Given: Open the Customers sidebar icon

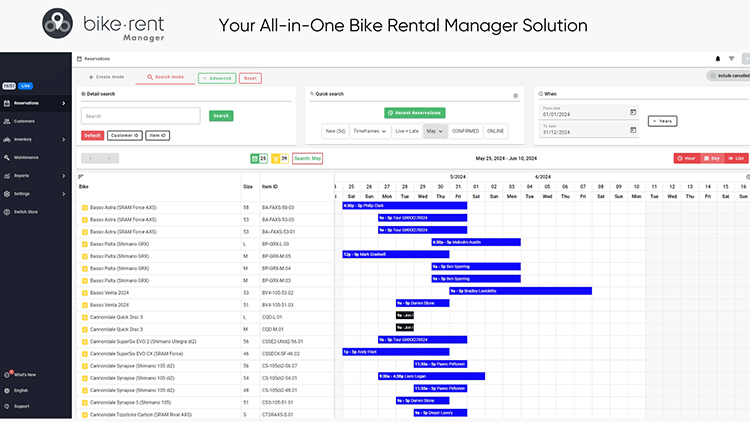Looking at the screenshot, I should click(x=8, y=121).
